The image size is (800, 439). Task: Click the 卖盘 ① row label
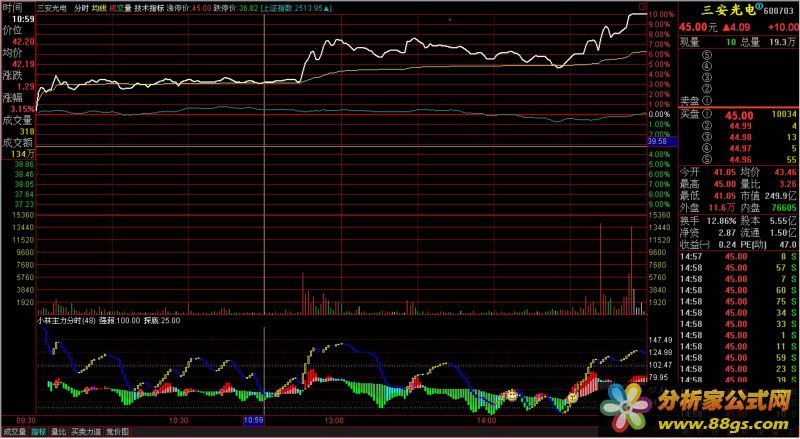click(x=696, y=101)
